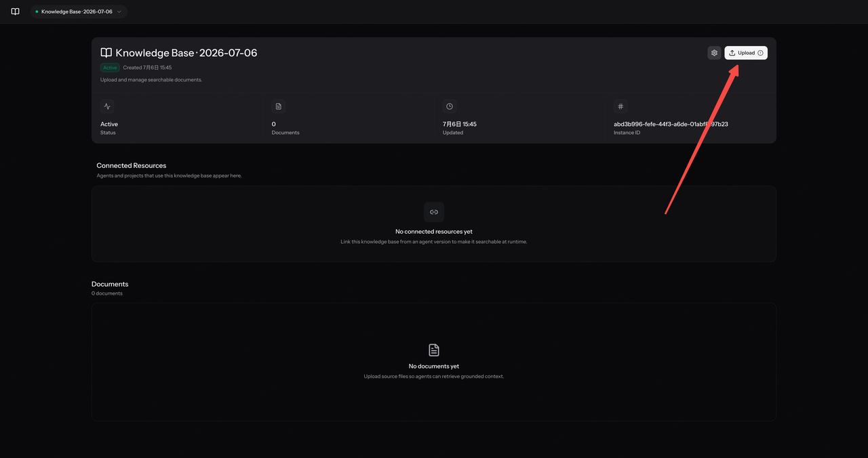The width and height of the screenshot is (868, 458).
Task: Click the open book icon beside page title
Action: [106, 53]
